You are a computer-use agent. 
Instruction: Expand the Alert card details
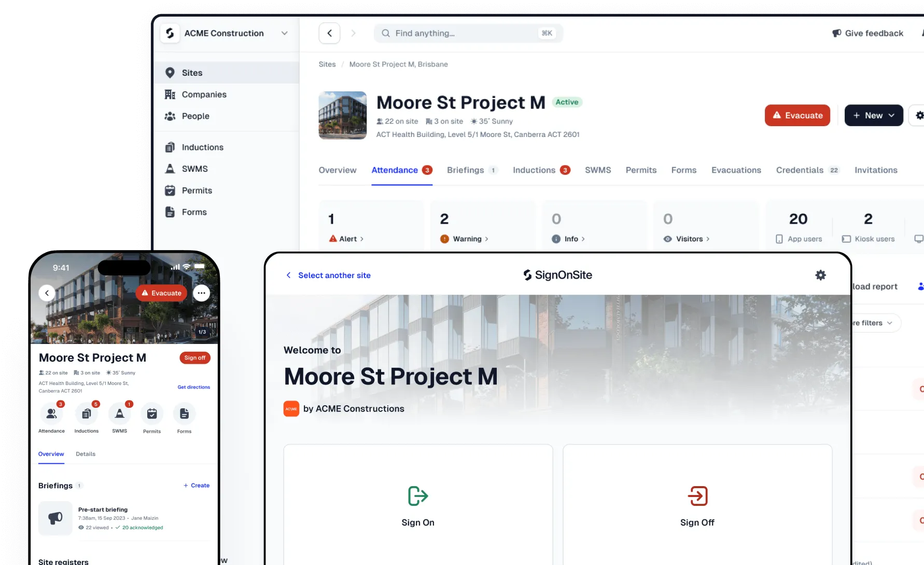pos(361,239)
